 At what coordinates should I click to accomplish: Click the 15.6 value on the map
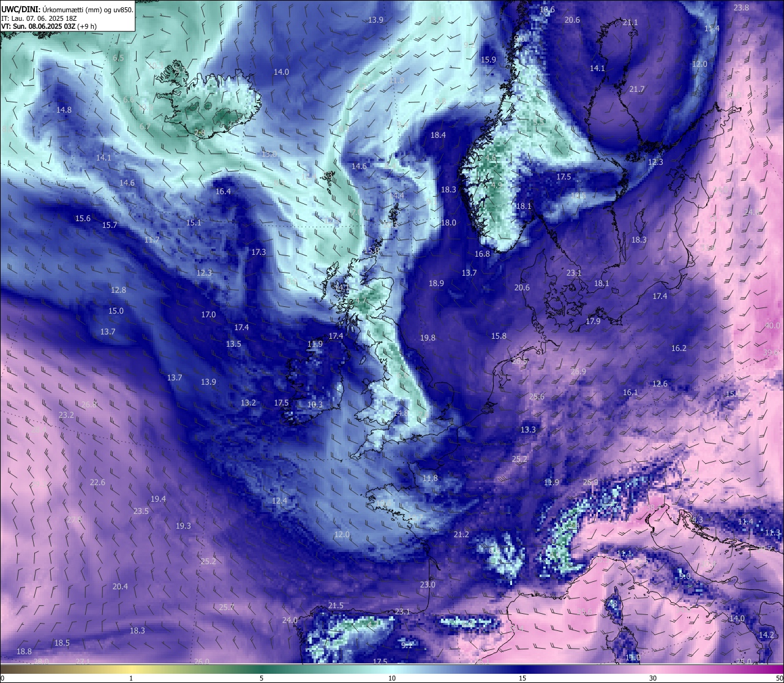[83, 219]
